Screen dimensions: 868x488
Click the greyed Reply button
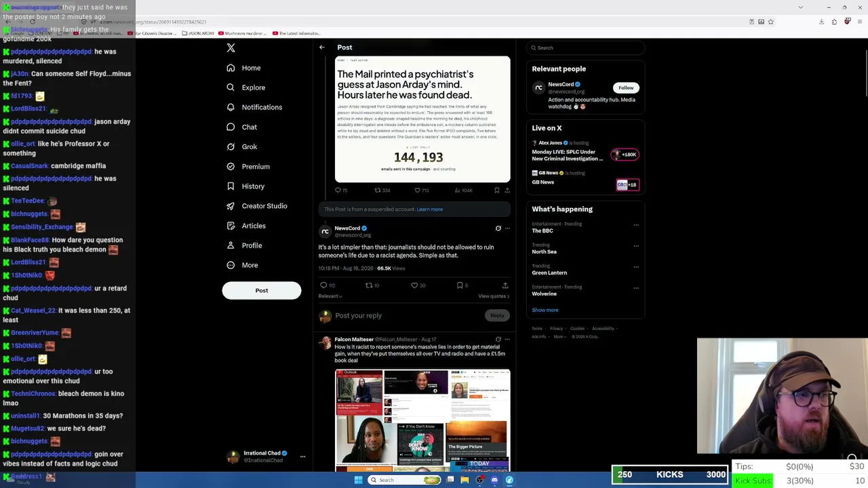point(497,315)
